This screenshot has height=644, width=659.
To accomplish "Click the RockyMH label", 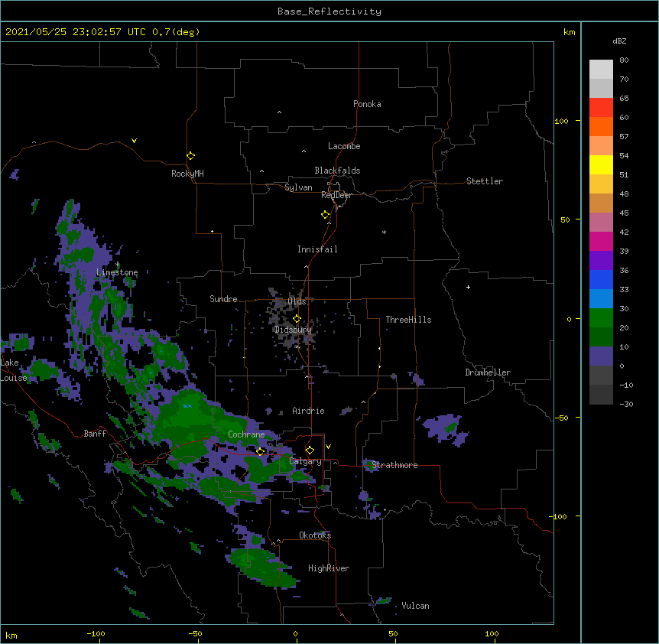I will (x=187, y=174).
